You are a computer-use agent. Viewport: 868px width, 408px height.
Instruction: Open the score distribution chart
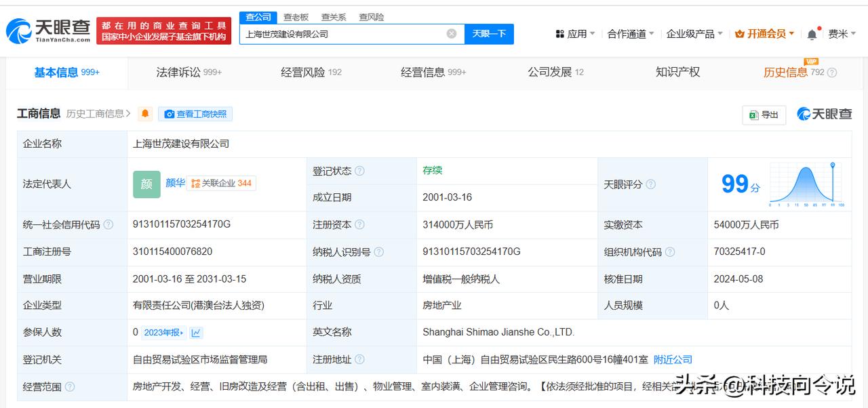point(806,184)
